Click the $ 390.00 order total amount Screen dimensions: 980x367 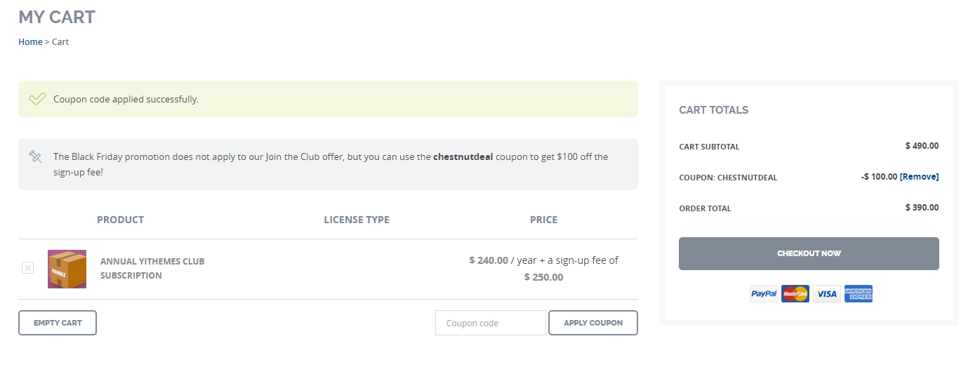922,208
